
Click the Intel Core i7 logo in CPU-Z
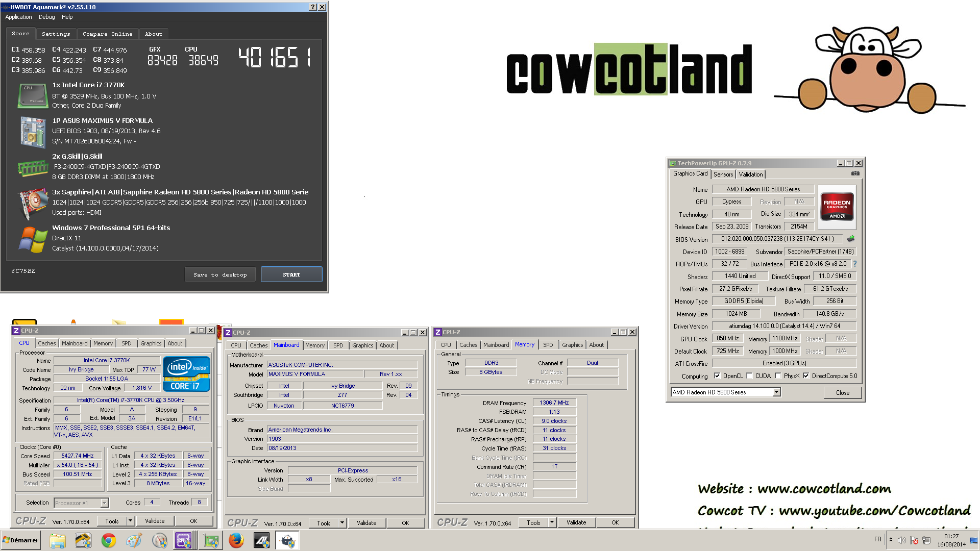tap(186, 374)
